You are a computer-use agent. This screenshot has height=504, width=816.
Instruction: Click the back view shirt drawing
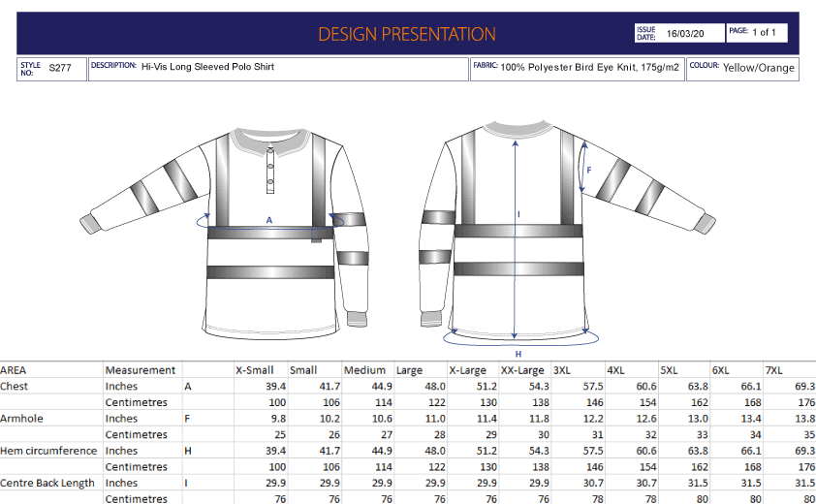point(568,232)
